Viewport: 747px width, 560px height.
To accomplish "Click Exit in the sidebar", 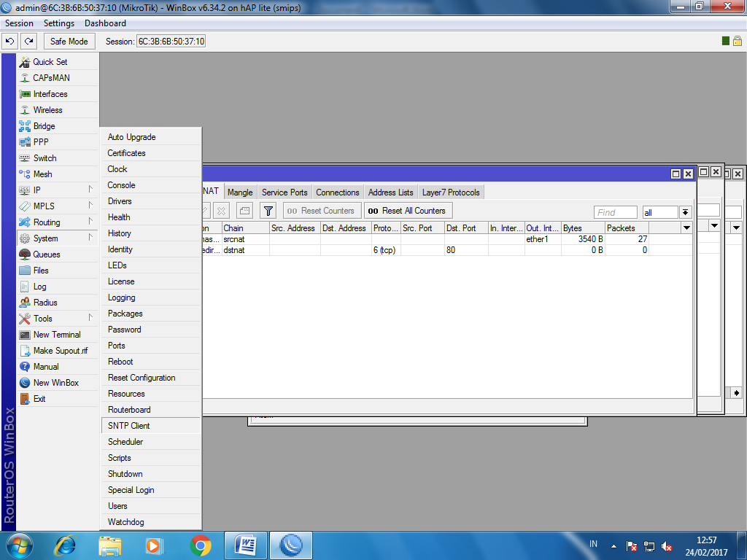I will pyautogui.click(x=58, y=399).
